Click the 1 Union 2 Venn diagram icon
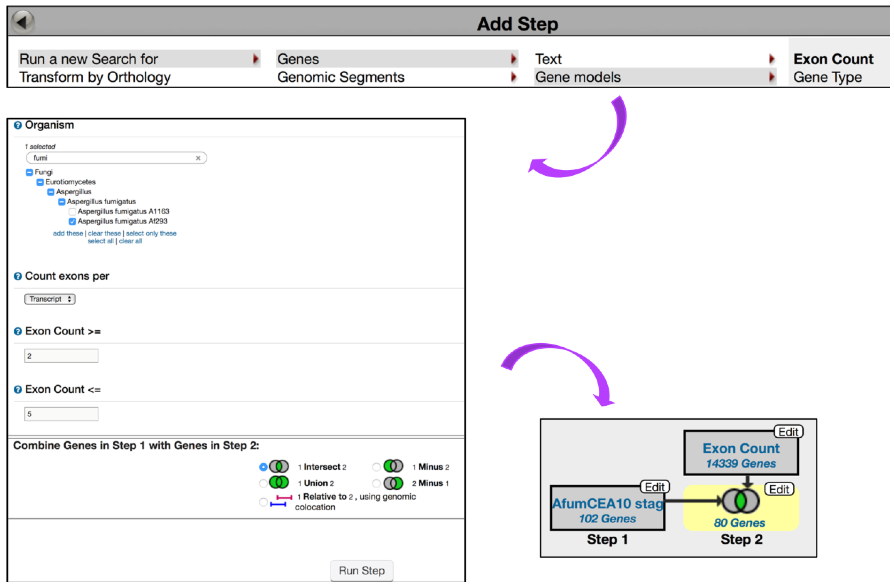The height and width of the screenshot is (588, 894). pyautogui.click(x=279, y=482)
